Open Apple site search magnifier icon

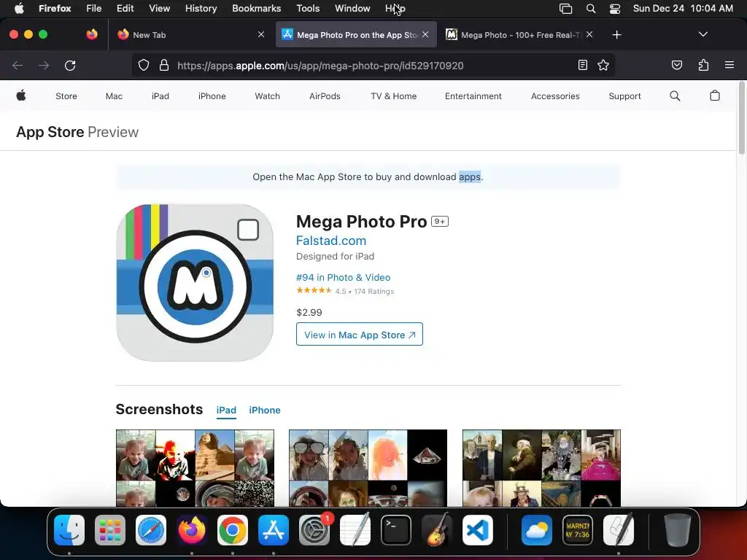coord(675,96)
